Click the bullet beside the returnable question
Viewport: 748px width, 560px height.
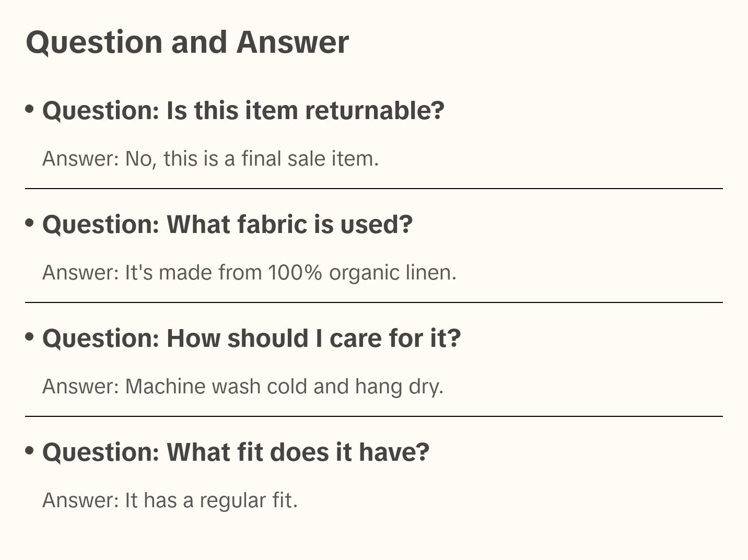tap(30, 109)
